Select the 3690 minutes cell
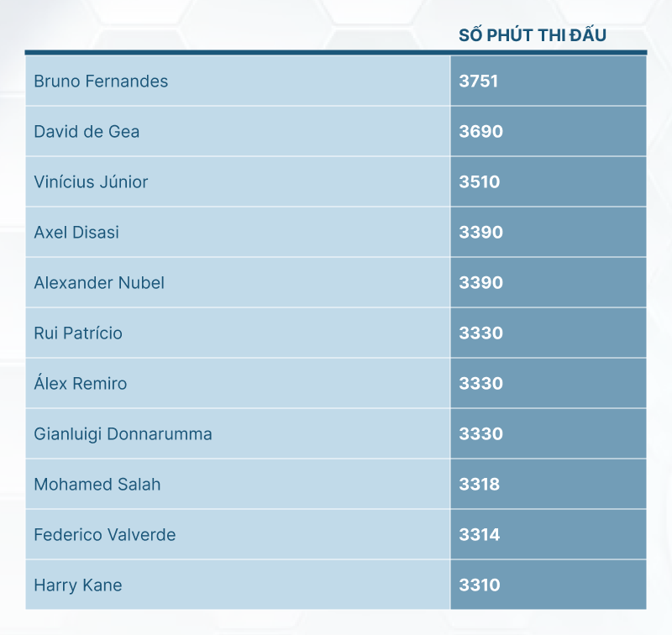Viewport: 672px width, 635px height. (x=481, y=132)
